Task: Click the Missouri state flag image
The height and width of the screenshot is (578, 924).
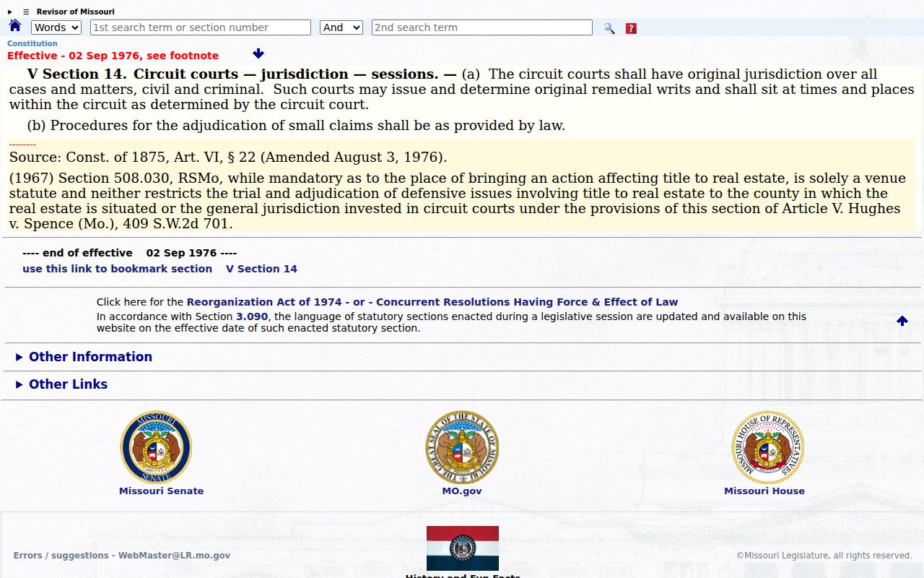Action: pos(463,548)
